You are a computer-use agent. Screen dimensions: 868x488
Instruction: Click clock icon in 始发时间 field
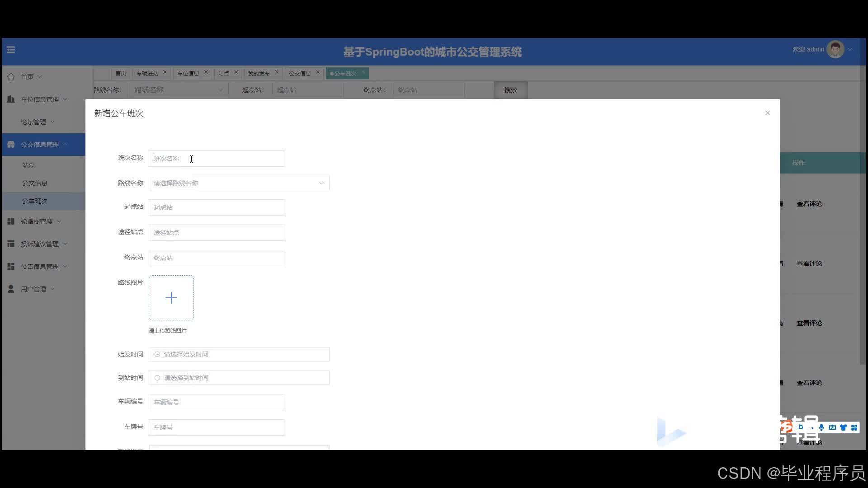click(x=157, y=354)
